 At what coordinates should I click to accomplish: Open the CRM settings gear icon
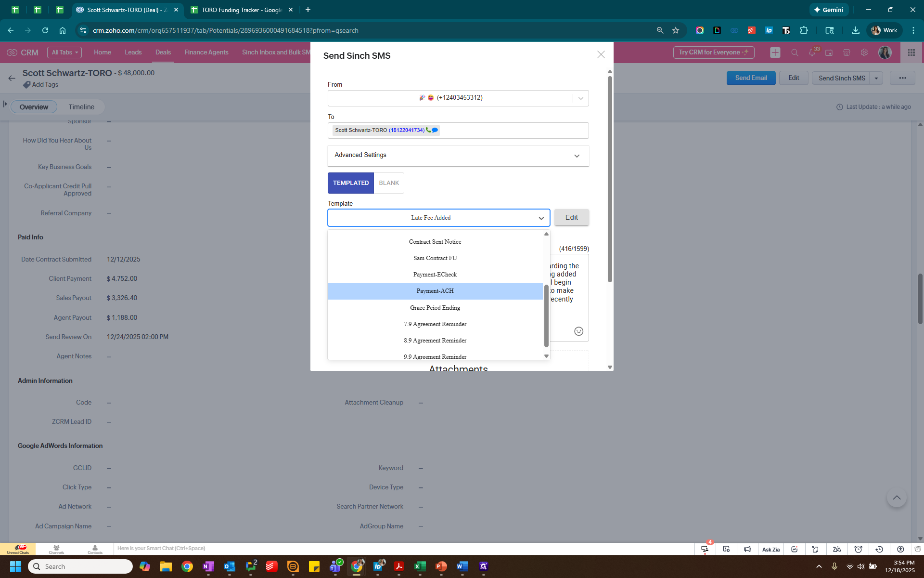pos(864,53)
